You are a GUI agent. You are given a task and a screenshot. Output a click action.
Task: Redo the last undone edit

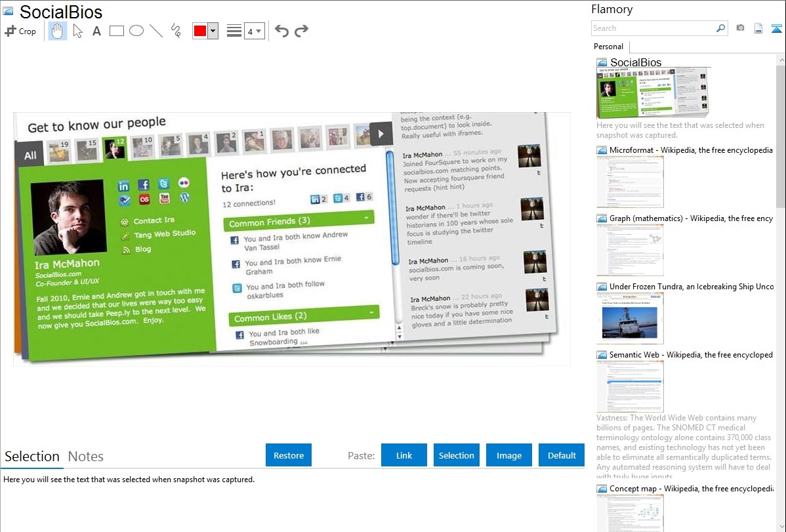pyautogui.click(x=301, y=31)
